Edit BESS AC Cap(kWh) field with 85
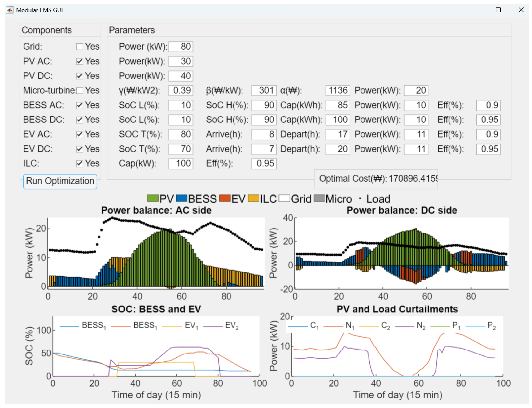The height and width of the screenshot is (408, 532). 337,105
